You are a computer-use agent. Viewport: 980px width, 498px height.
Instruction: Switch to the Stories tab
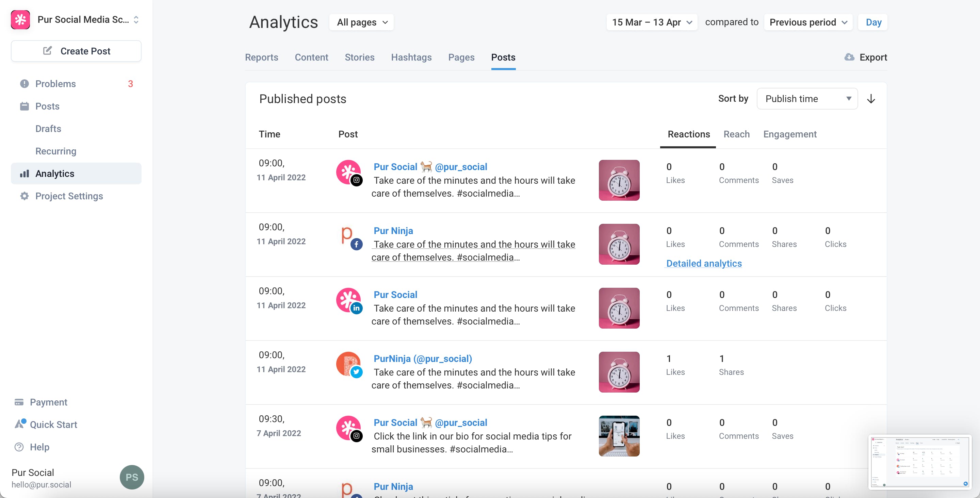[360, 57]
